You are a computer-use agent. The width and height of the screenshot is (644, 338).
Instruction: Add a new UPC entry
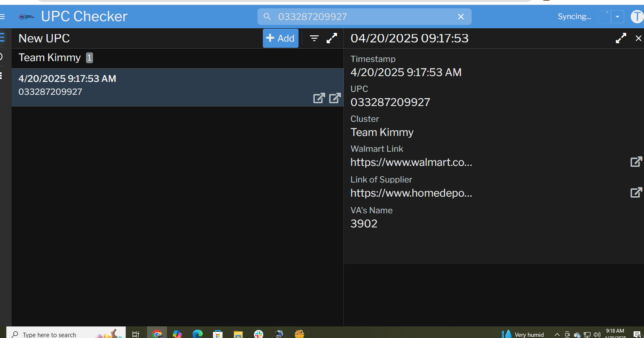(280, 38)
